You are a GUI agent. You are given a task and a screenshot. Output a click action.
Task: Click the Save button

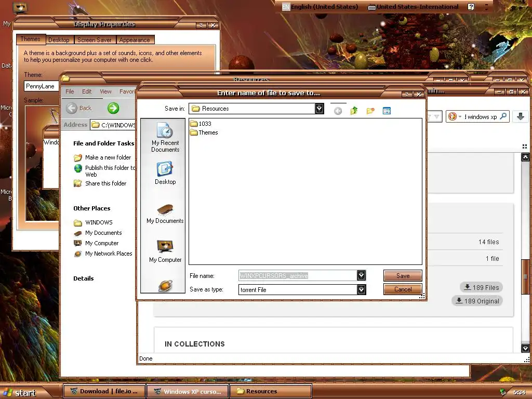click(x=403, y=276)
